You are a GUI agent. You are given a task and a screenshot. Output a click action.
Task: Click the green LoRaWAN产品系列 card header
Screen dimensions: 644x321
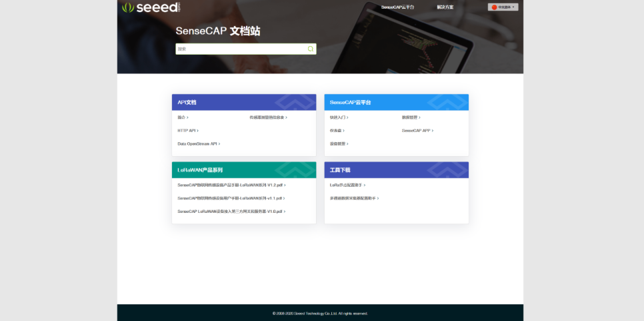[244, 170]
